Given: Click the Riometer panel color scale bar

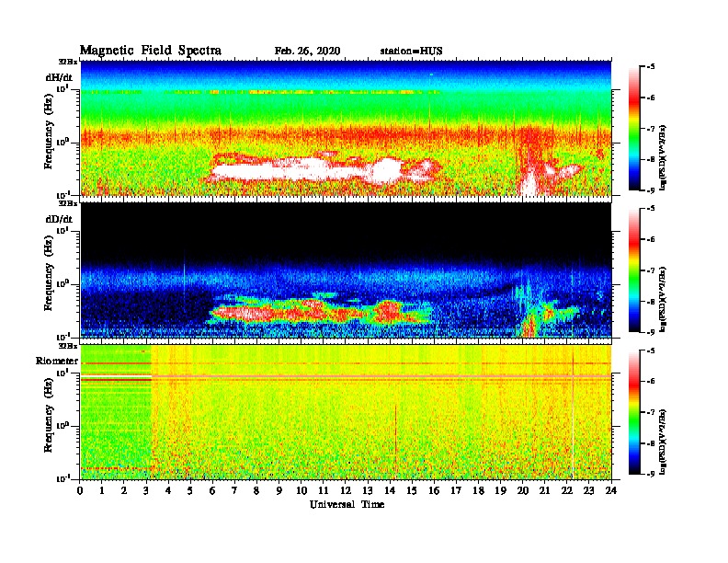Looking at the screenshot, I should pos(634,412).
